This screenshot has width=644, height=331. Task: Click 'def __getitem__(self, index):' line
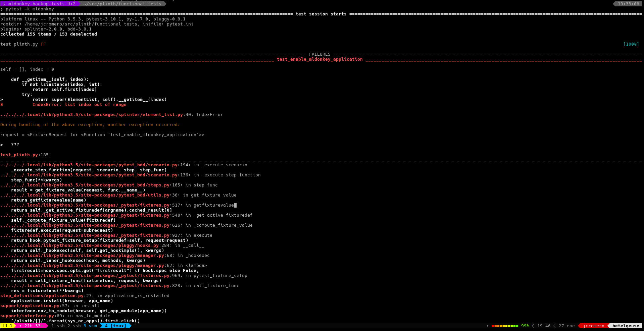(50, 79)
